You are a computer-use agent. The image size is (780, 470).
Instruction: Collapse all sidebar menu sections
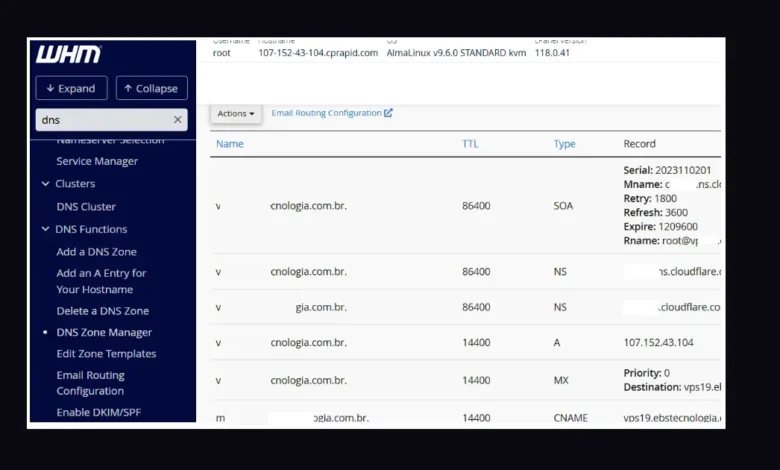151,88
